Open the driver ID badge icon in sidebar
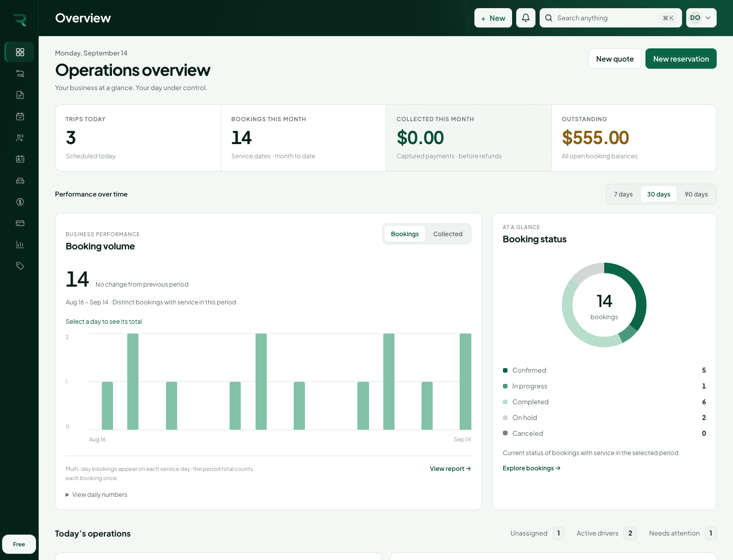 pos(20,159)
